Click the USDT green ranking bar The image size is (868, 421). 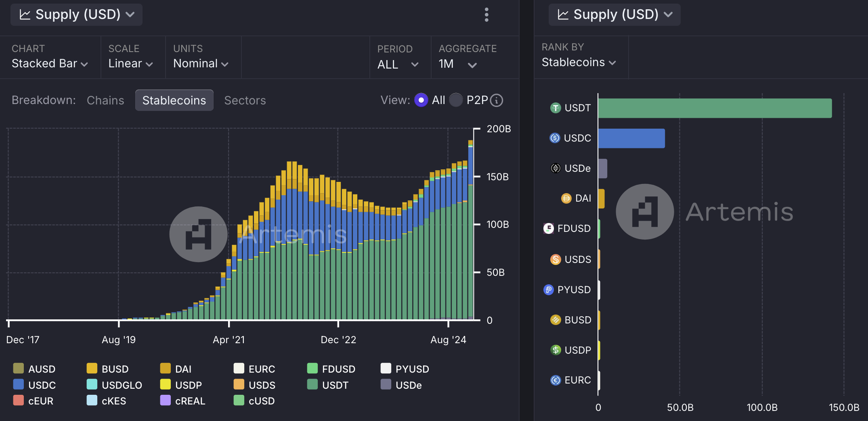(x=715, y=108)
